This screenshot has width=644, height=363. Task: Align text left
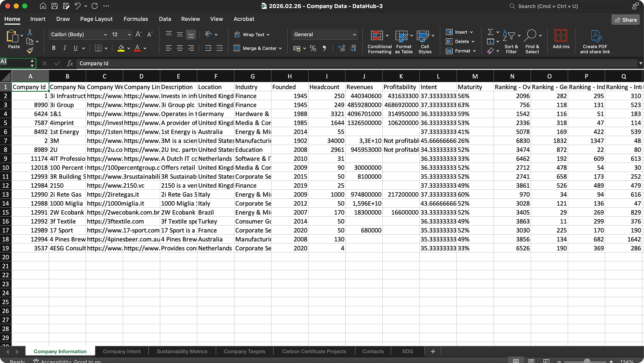coord(169,48)
